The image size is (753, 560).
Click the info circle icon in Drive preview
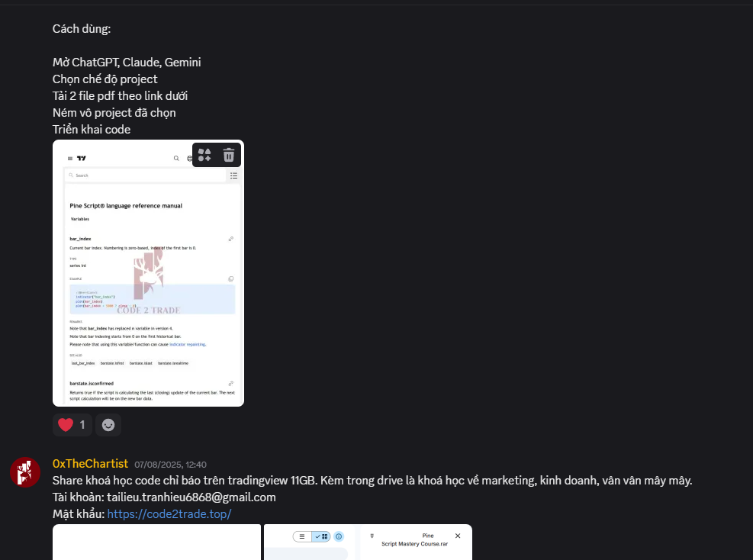pos(339,536)
